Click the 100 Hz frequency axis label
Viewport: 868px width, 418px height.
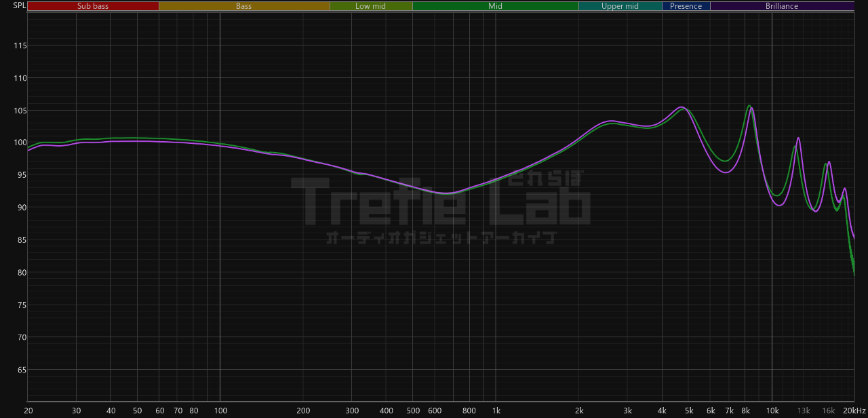pos(220,411)
